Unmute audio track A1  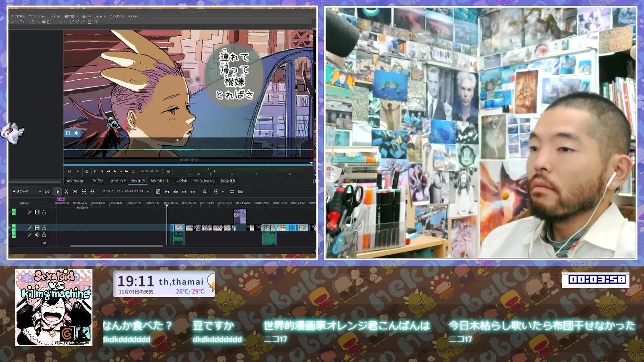[x=37, y=235]
